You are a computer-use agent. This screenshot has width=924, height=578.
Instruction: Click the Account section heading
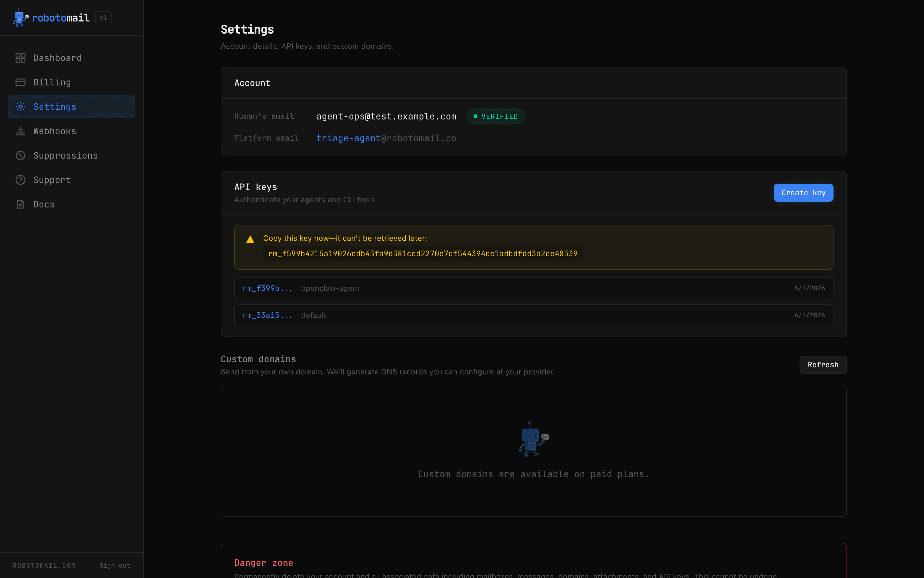(x=252, y=83)
